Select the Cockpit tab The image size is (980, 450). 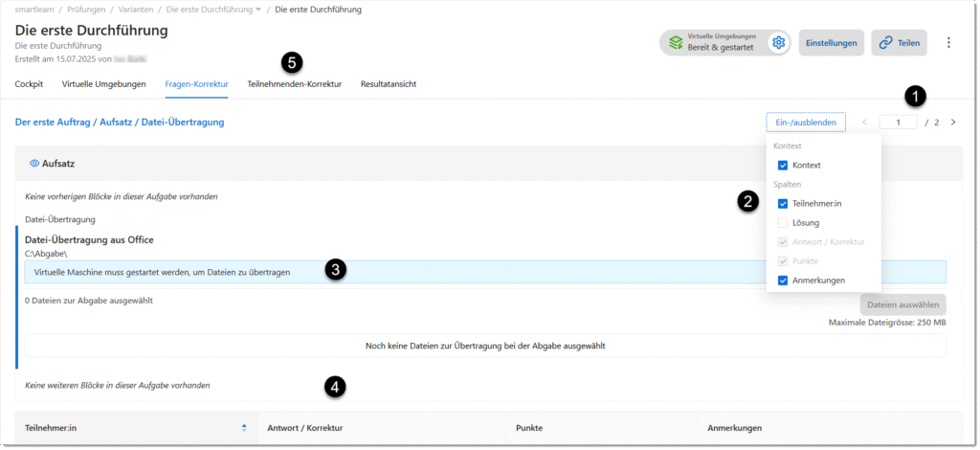(29, 84)
